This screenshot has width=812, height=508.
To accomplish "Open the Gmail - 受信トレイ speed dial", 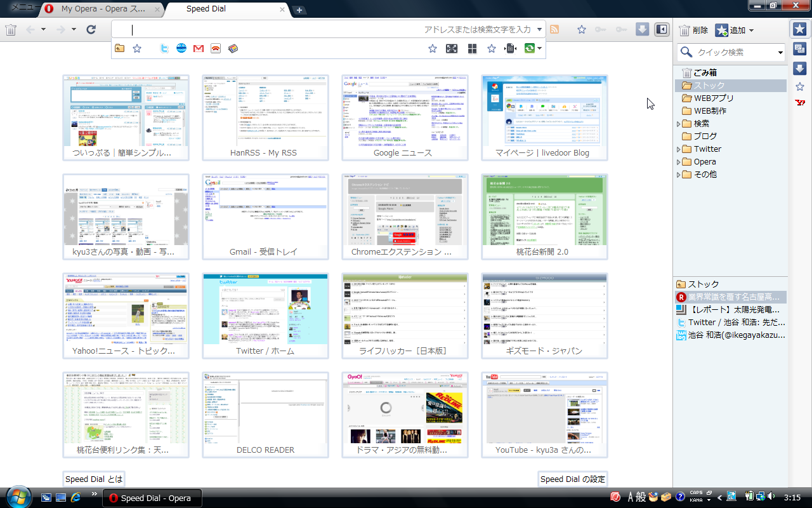I will (265, 217).
